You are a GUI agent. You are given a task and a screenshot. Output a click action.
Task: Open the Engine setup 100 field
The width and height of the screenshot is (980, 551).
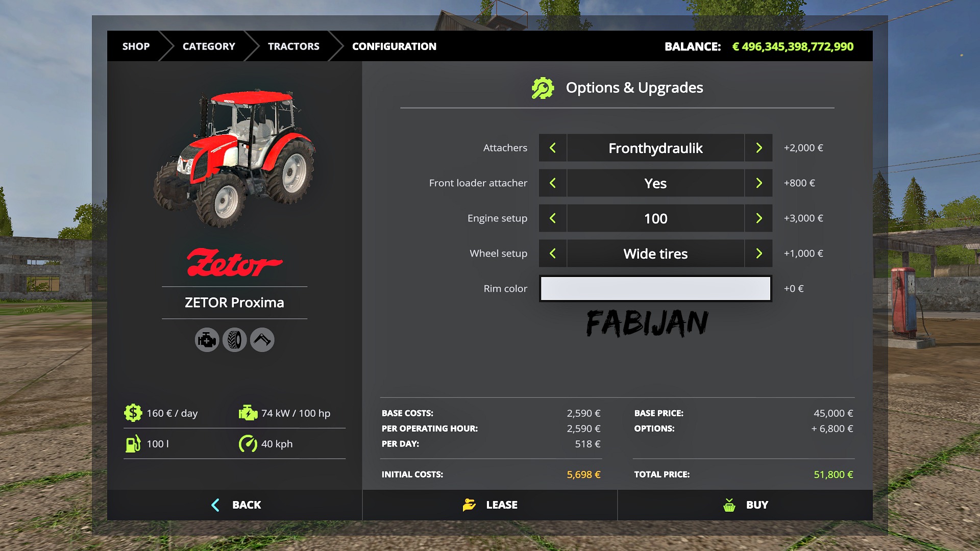(655, 218)
